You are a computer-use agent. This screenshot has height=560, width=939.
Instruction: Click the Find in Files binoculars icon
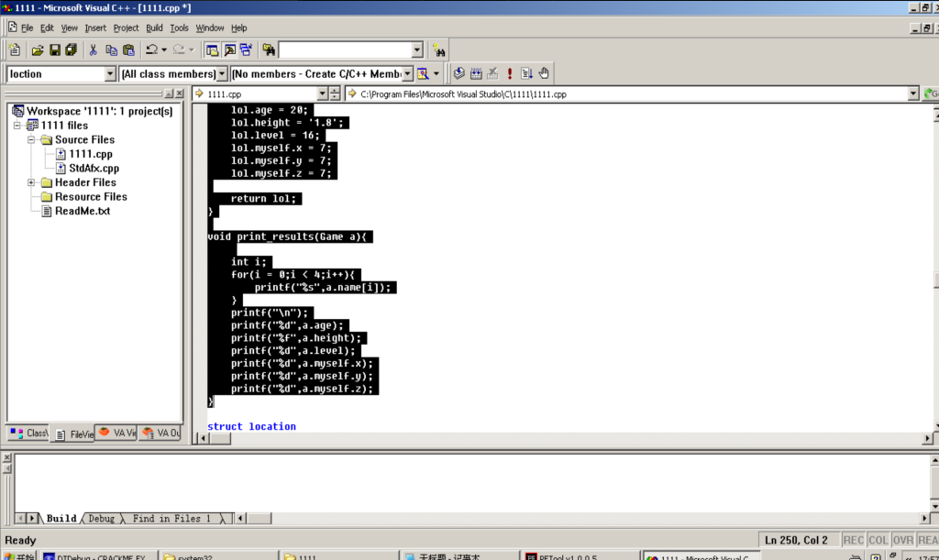pos(269,50)
